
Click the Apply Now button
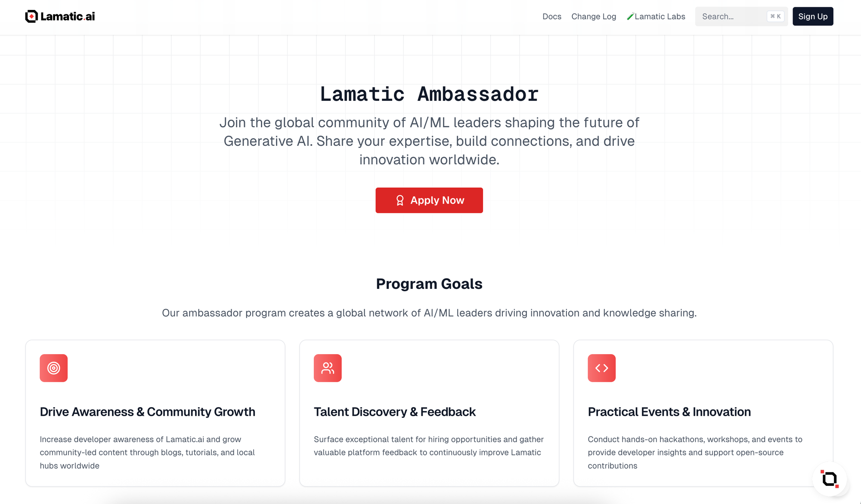click(x=429, y=200)
